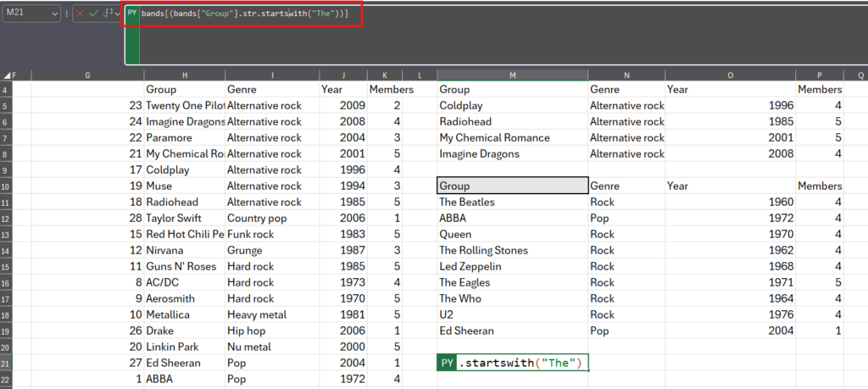Image resolution: width=868 pixels, height=389 pixels.
Task: Click the Select All corner triangle
Action: point(7,75)
